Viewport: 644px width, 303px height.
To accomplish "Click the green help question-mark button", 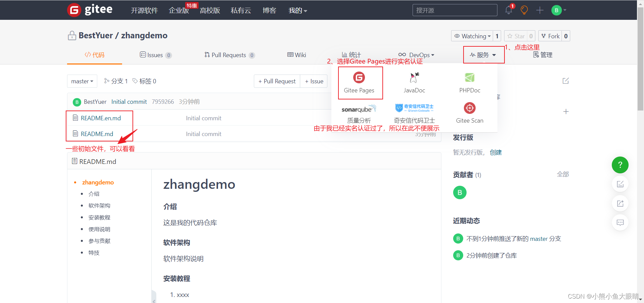I will [x=620, y=165].
